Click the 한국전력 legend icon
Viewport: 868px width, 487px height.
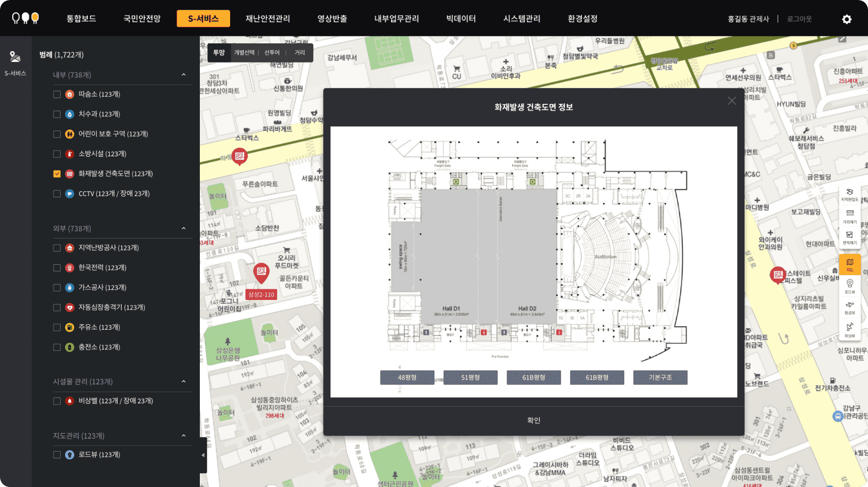point(70,268)
